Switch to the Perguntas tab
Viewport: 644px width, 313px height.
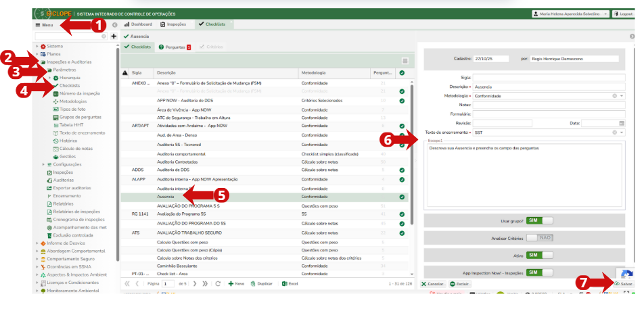click(175, 47)
